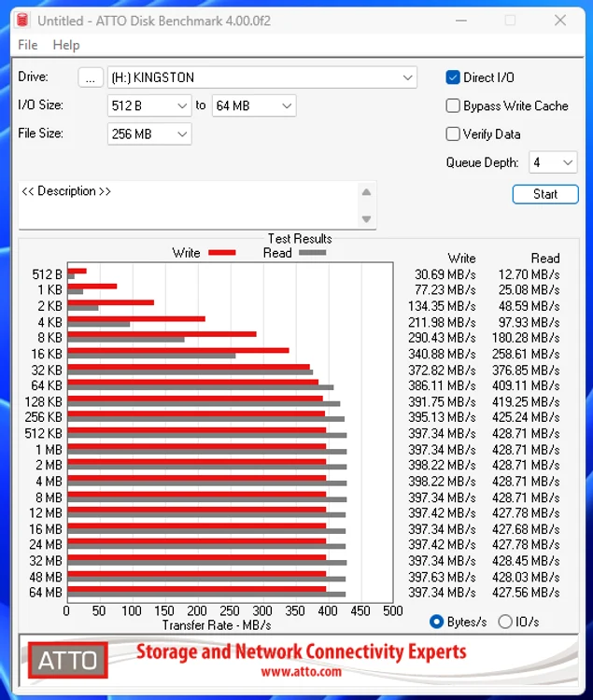Click the 12 MB row label
The width and height of the screenshot is (593, 700).
[x=46, y=513]
